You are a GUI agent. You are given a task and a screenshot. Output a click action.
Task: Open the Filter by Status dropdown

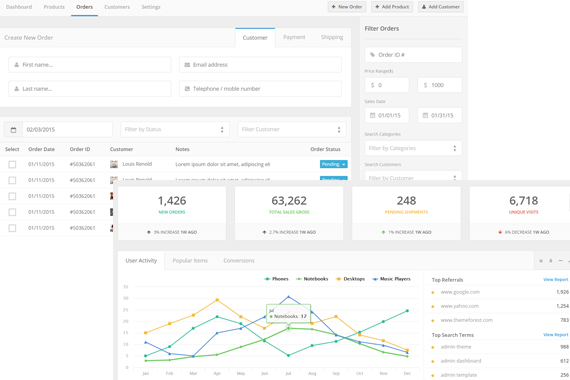point(175,129)
